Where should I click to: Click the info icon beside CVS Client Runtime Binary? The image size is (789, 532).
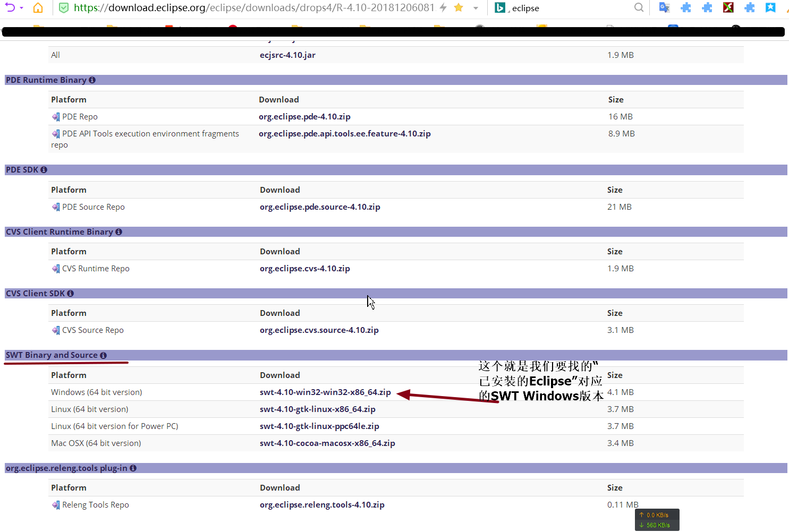[x=119, y=231]
